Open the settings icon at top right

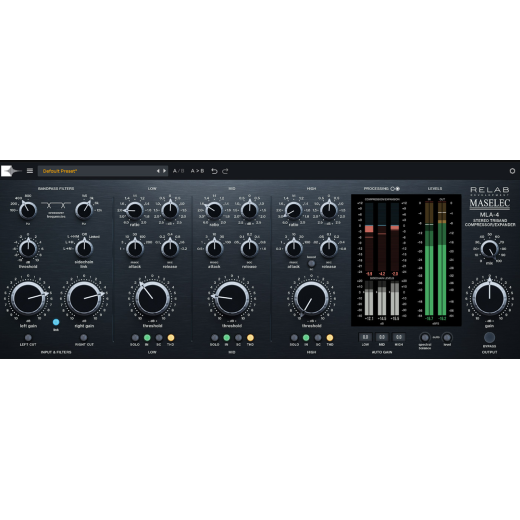pyautogui.click(x=512, y=171)
